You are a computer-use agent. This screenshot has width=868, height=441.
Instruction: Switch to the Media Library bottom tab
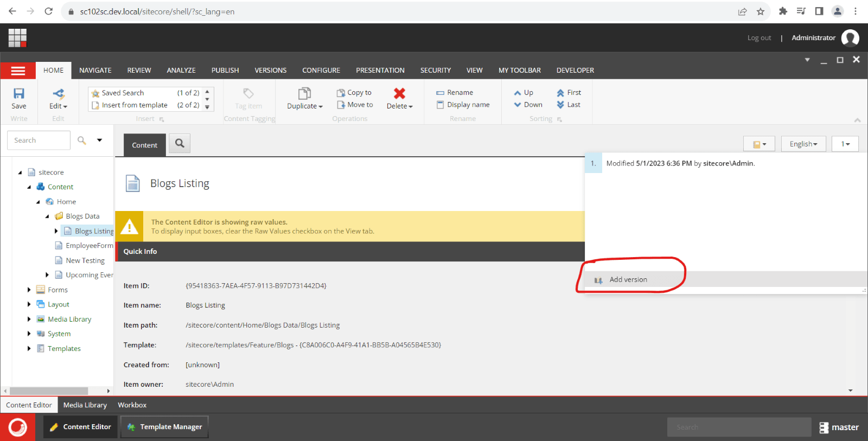pyautogui.click(x=85, y=405)
